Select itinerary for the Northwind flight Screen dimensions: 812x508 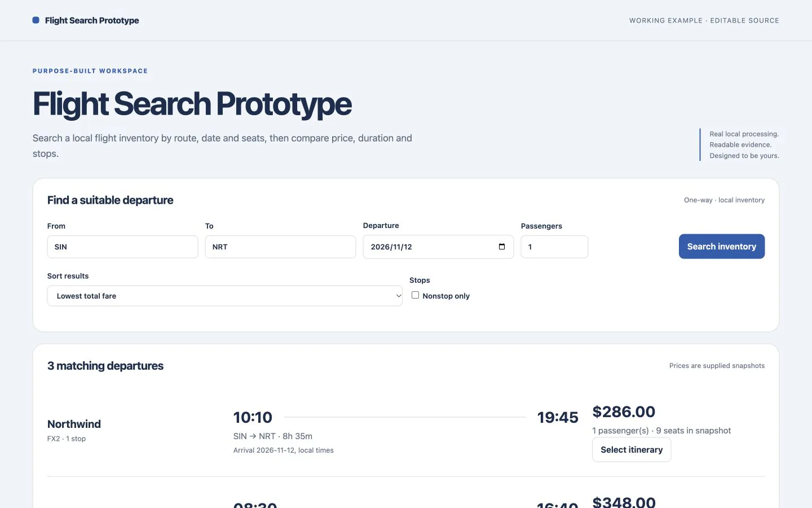(632, 450)
